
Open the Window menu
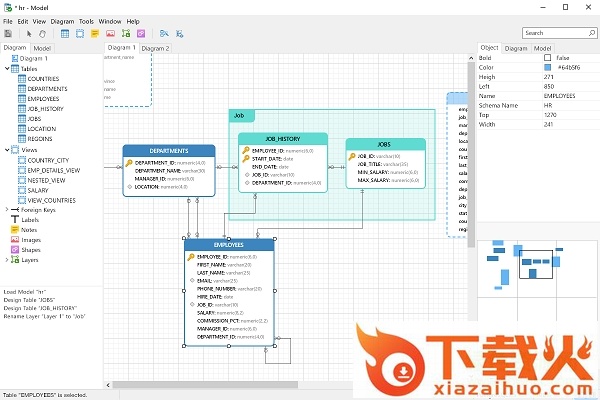click(110, 21)
